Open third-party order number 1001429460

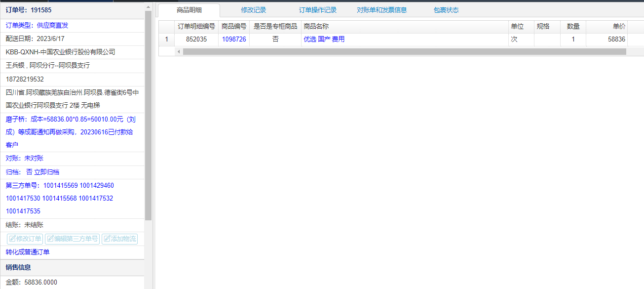coord(97,186)
